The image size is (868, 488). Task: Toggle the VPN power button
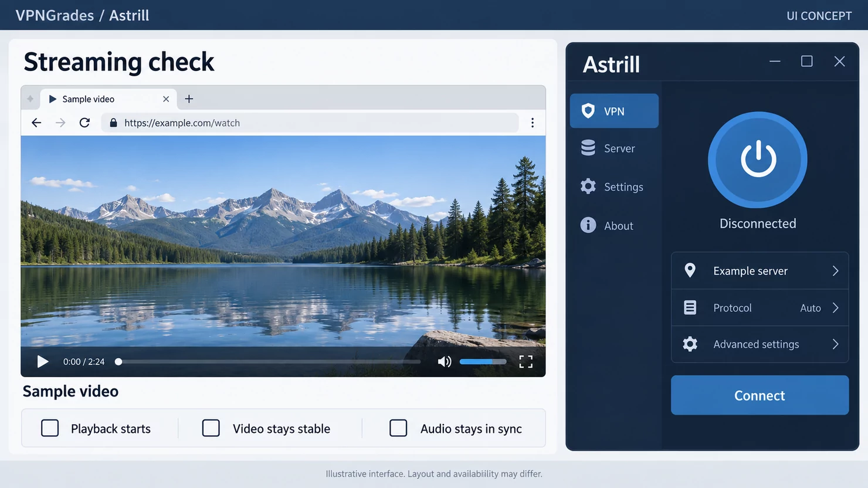758,160
